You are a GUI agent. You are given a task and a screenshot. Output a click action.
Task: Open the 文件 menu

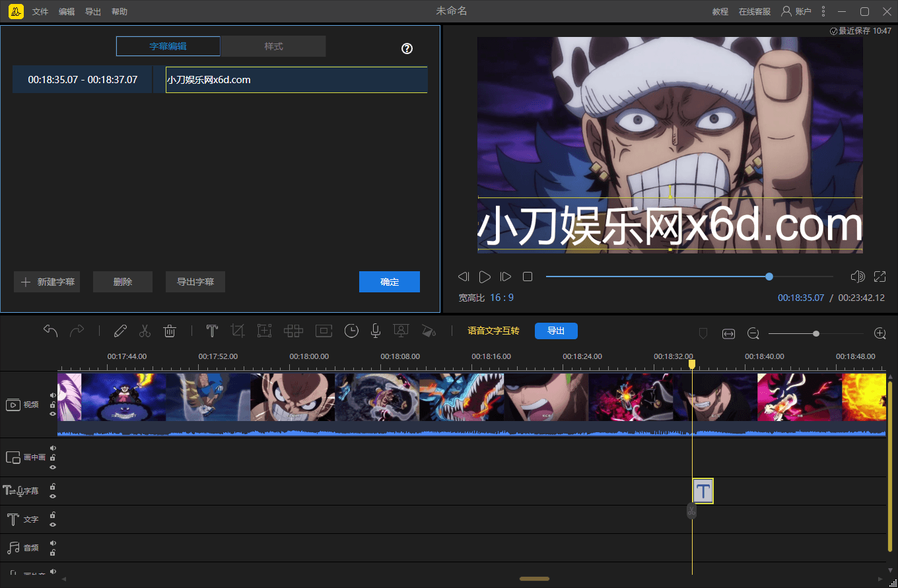(40, 11)
